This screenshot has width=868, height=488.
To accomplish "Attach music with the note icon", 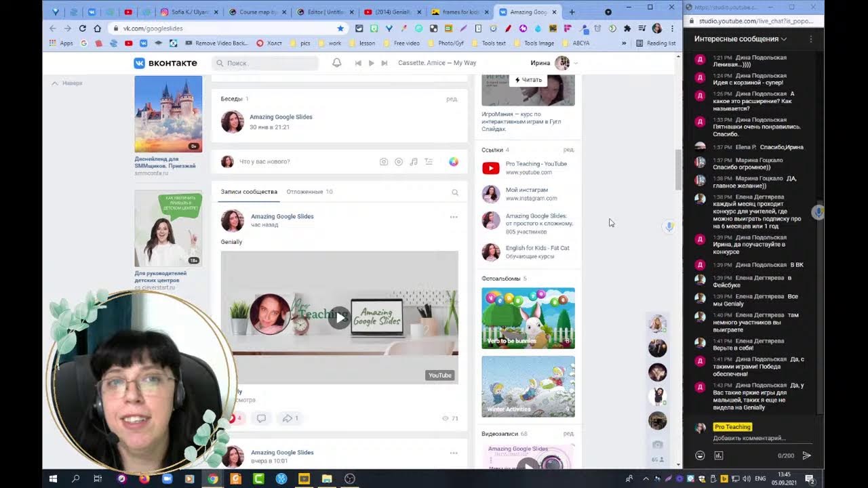I will tap(414, 162).
